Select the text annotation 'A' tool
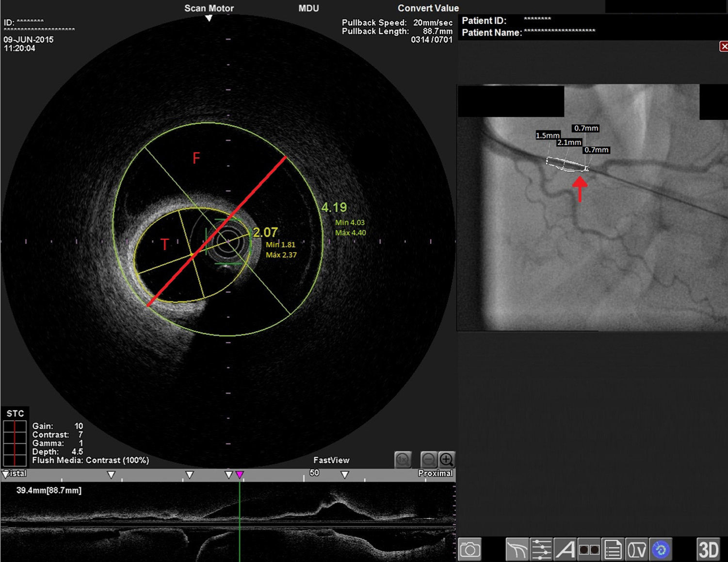728x562 pixels. point(565,550)
